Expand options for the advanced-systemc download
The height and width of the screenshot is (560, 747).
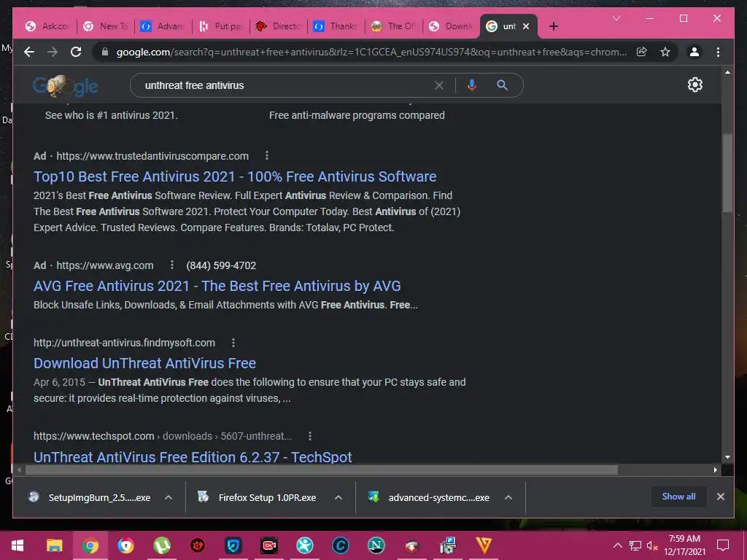point(508,497)
